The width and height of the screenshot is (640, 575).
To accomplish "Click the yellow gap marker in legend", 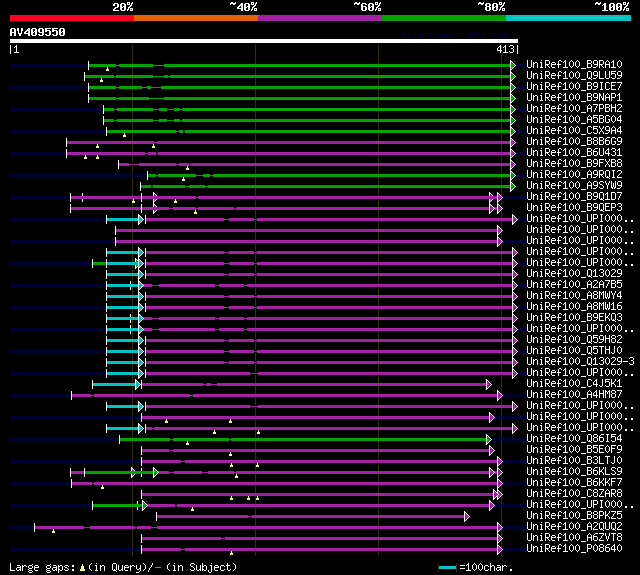I will [82, 568].
